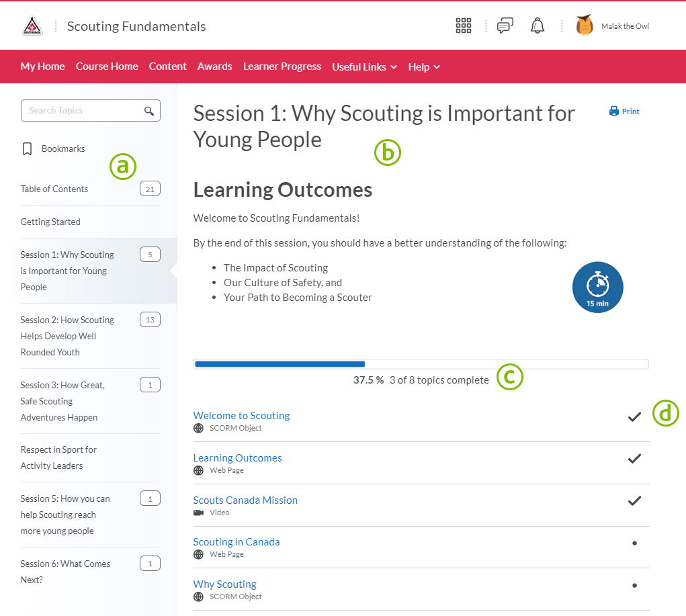Open the message alerts chat icon
Image resolution: width=686 pixels, height=616 pixels.
tap(505, 26)
